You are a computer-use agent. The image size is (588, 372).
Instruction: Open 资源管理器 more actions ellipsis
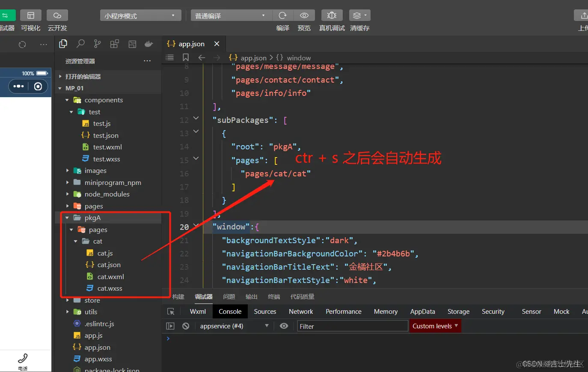(x=147, y=61)
